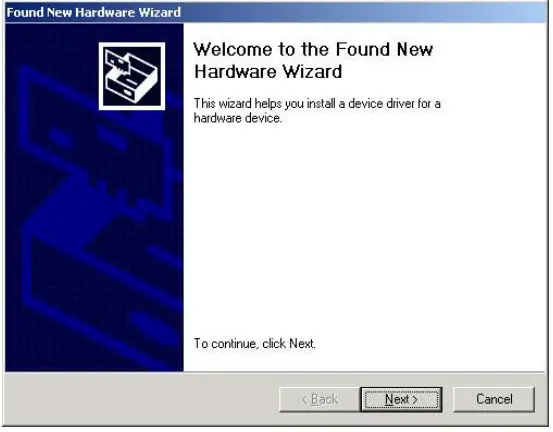This screenshot has width=553, height=432.
Task: Click empty title bar area right of title
Action: tap(363, 12)
